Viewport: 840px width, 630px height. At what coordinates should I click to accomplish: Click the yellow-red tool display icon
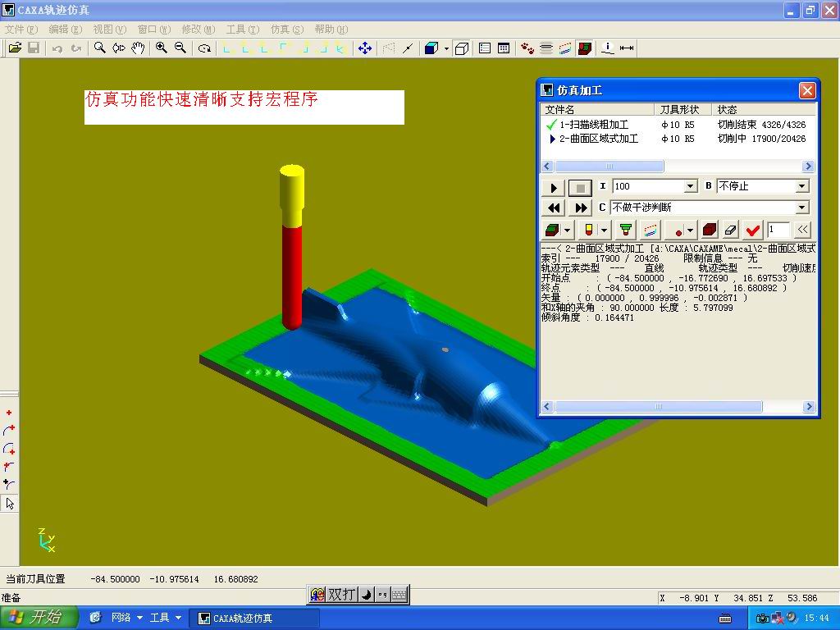pyautogui.click(x=589, y=231)
